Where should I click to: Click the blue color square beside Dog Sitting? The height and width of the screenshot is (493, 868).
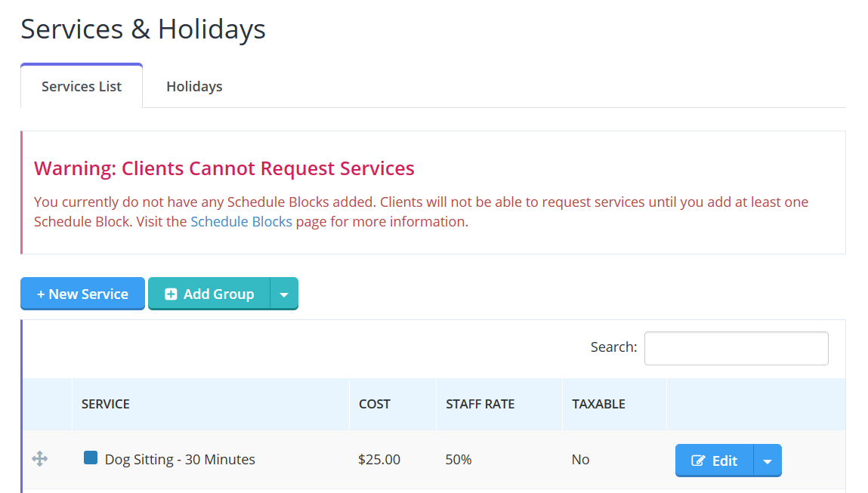tap(90, 458)
